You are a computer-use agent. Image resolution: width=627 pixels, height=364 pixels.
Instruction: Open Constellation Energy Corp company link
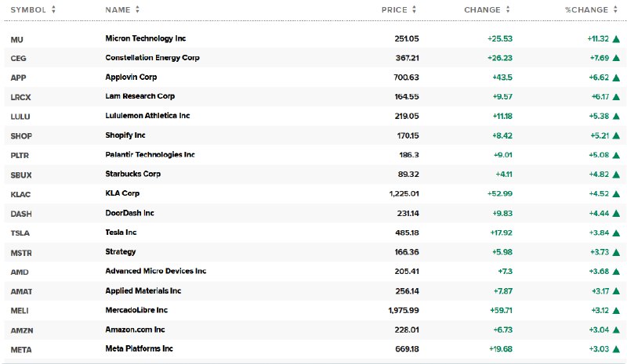(x=152, y=58)
